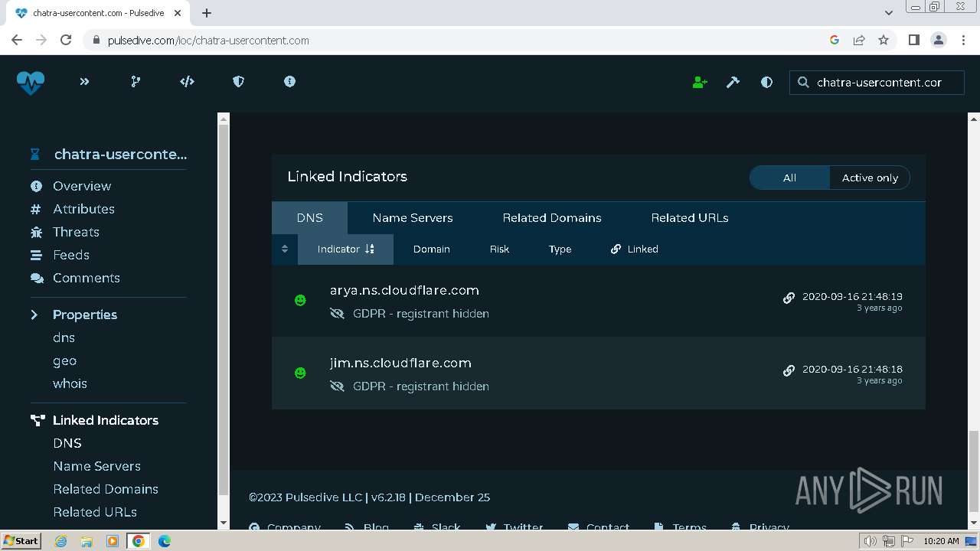Open arya.ns.cloudflare.com indicator link
980x551 pixels.
tap(404, 291)
